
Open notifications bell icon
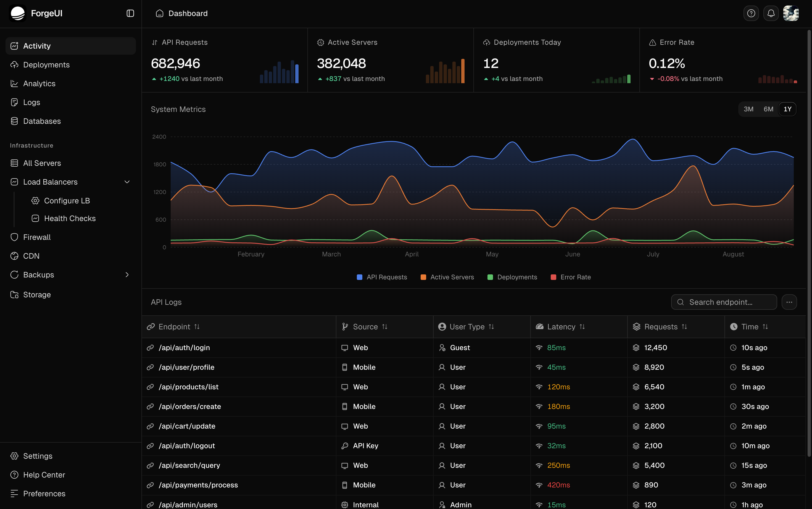tap(771, 14)
